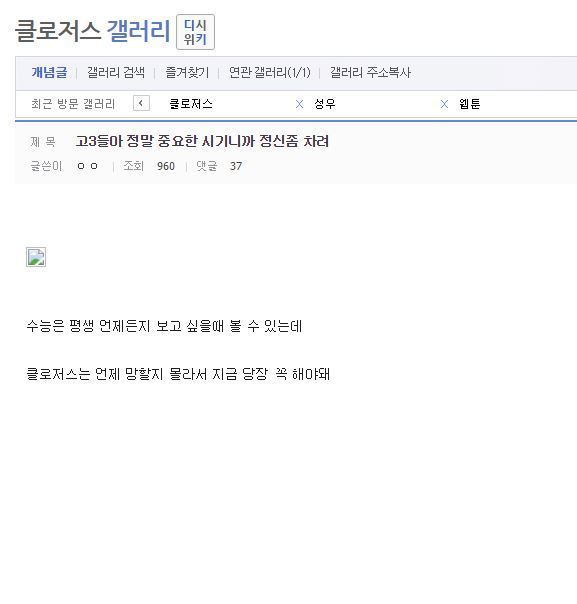Add gallery via 즐겨찾기 menu item

coord(187,72)
